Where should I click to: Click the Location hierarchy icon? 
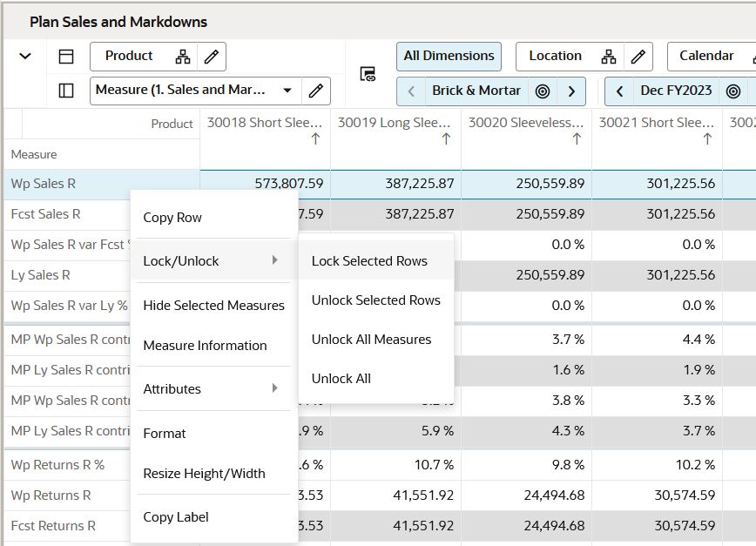point(609,57)
